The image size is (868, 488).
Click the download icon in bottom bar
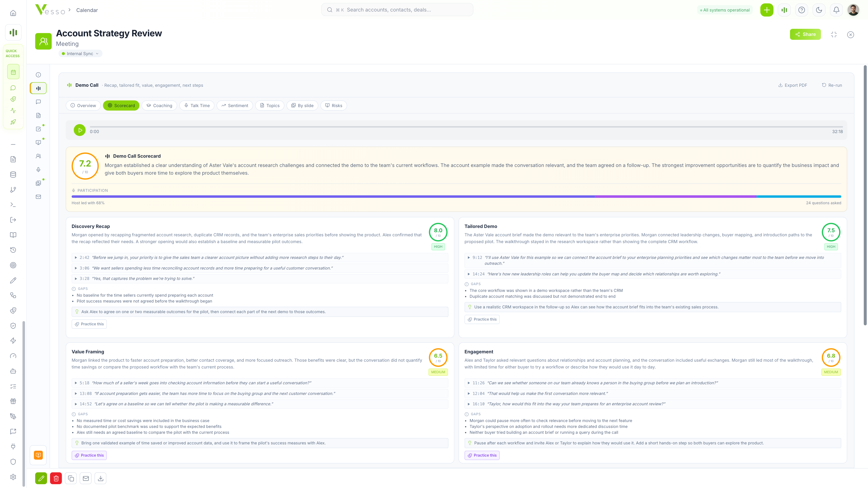point(100,478)
